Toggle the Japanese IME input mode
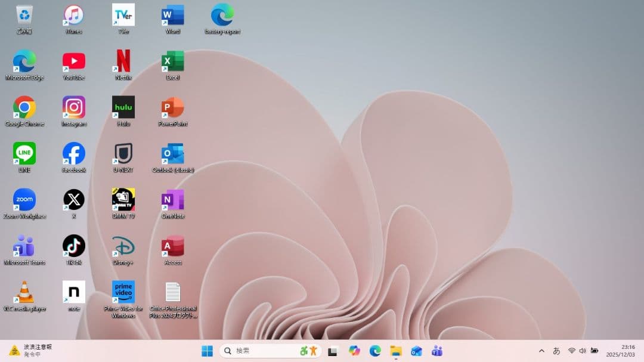The image size is (644, 362). coord(556,351)
